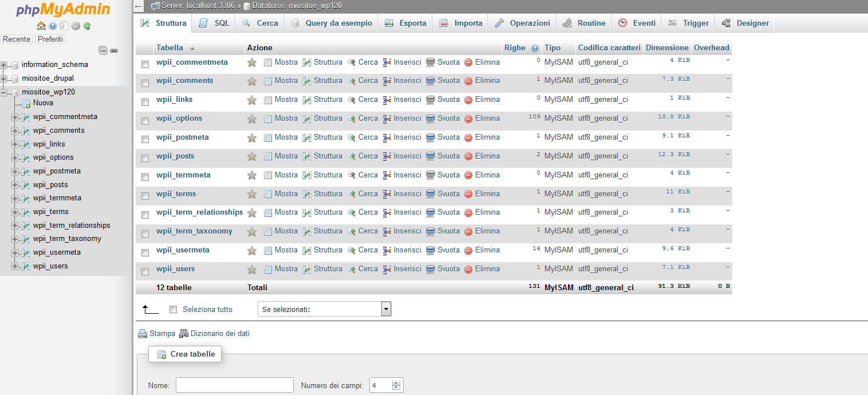This screenshot has height=395, width=868.
Task: Mark wpii_users as favorite with star
Action: coord(252,270)
